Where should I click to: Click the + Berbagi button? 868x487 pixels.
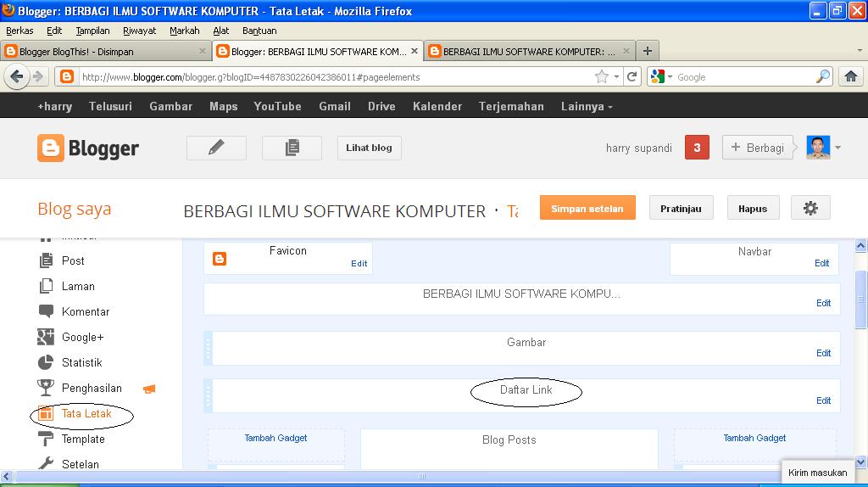[757, 148]
